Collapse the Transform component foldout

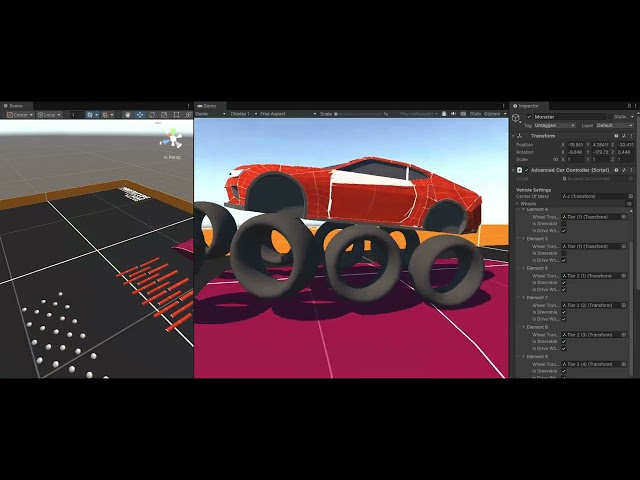click(x=513, y=136)
